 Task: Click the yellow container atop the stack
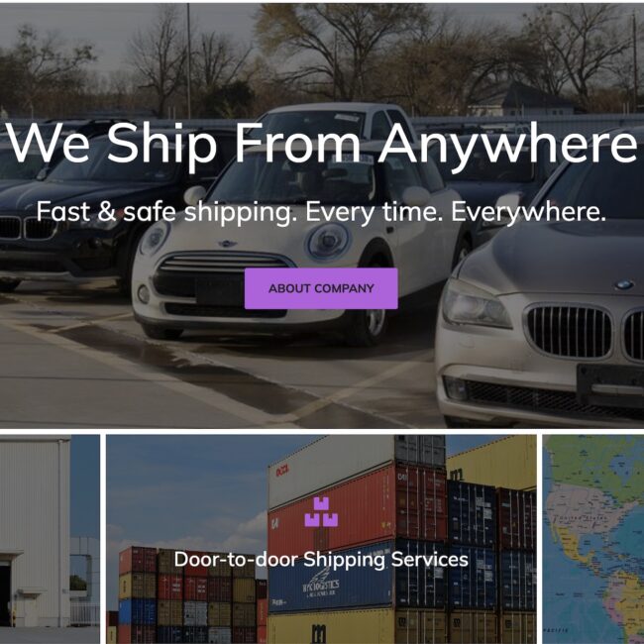(x=491, y=462)
